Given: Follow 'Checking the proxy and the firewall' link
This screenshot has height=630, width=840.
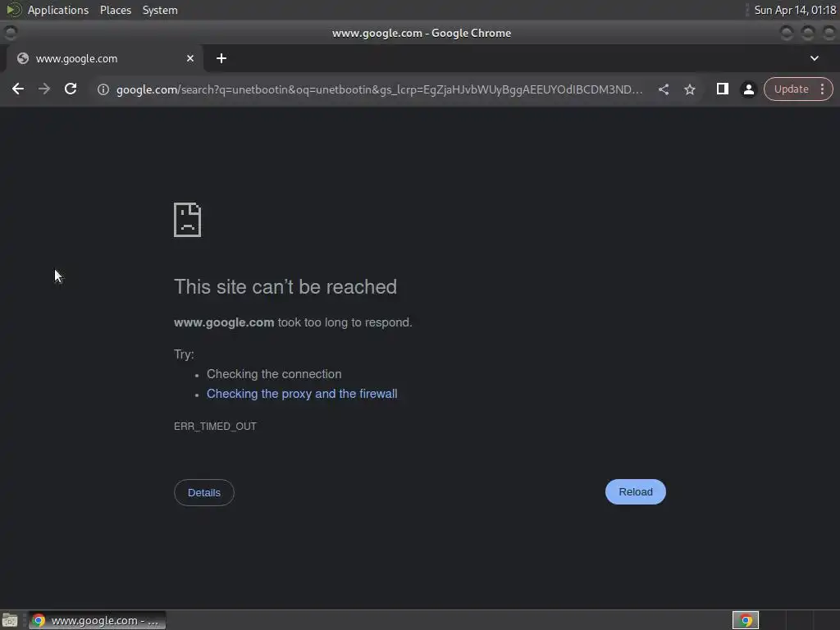Looking at the screenshot, I should point(302,394).
